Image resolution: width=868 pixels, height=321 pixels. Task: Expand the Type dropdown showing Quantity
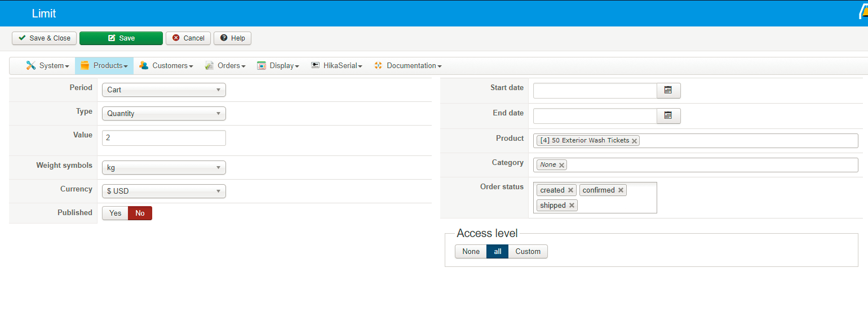pos(163,114)
